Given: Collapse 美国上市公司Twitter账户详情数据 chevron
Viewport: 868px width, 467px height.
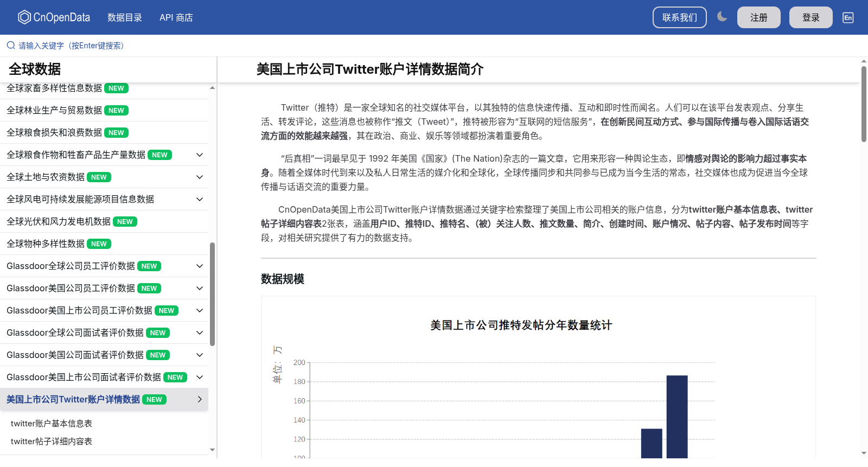Looking at the screenshot, I should (200, 399).
